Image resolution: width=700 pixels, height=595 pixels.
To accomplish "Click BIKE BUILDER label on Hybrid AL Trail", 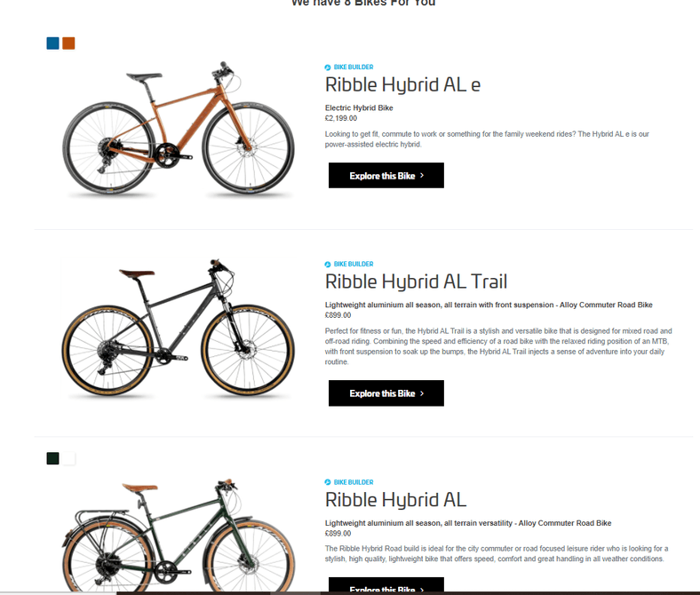I will tap(354, 264).
